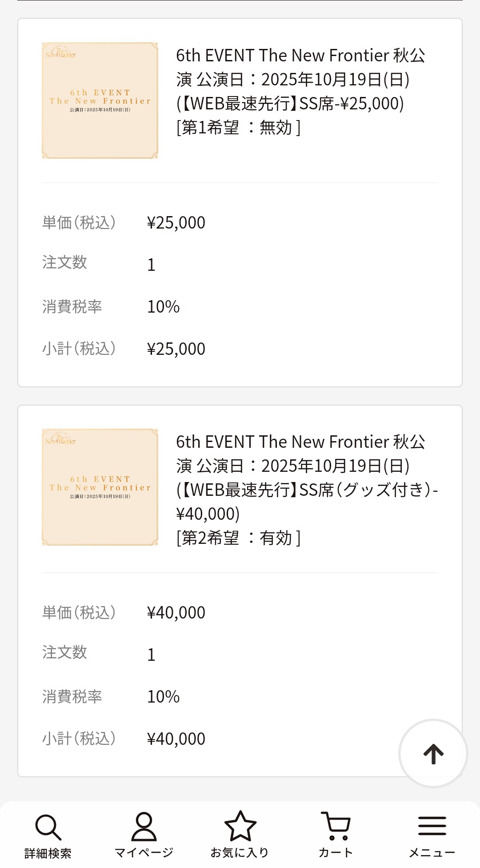Click the scroll-to-top arrow button

point(433,754)
